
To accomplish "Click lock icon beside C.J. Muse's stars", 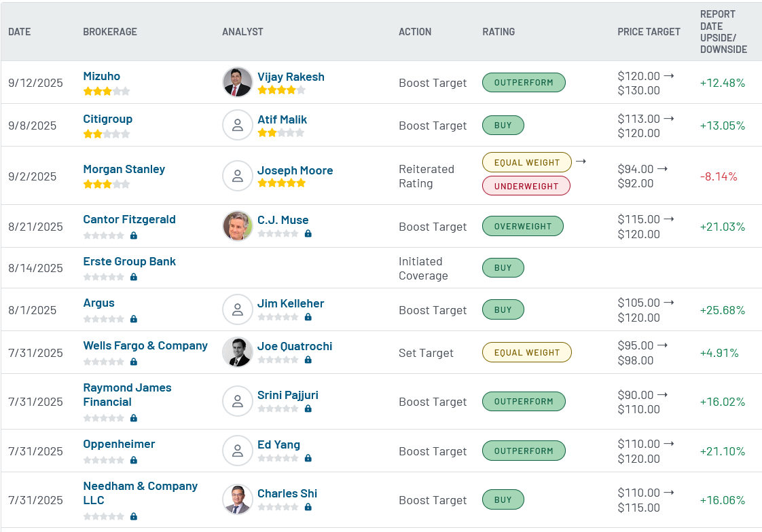I will click(x=308, y=233).
